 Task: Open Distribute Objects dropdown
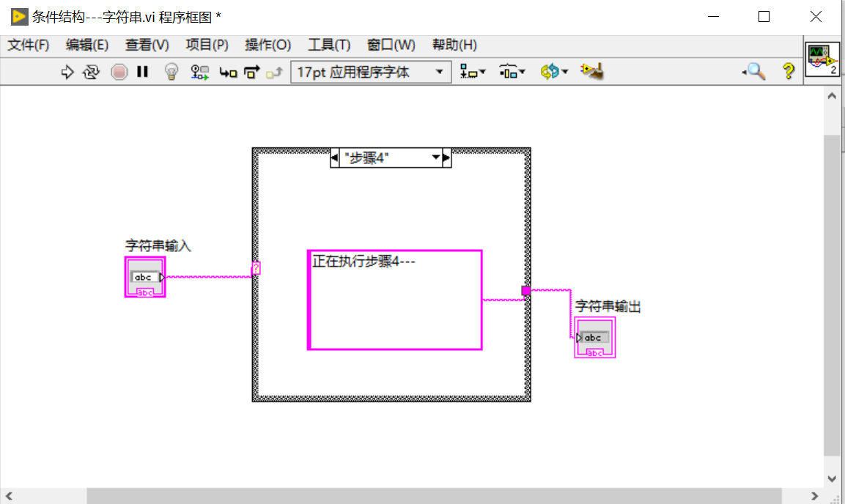512,72
